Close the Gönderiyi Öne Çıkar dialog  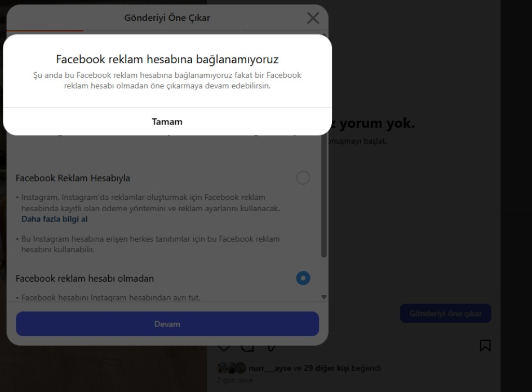pos(313,18)
